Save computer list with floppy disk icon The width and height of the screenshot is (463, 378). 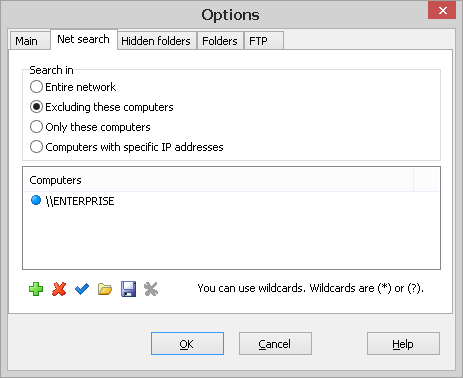[128, 289]
